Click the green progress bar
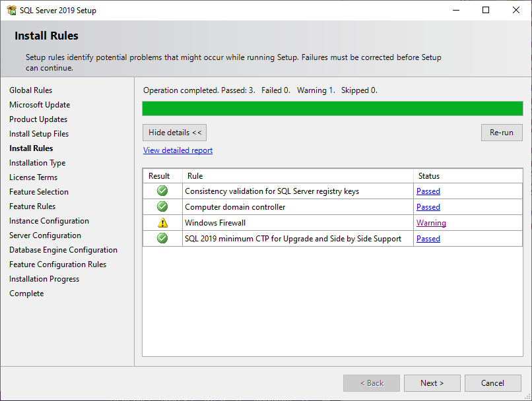Image resolution: width=532 pixels, height=401 pixels. coord(333,108)
